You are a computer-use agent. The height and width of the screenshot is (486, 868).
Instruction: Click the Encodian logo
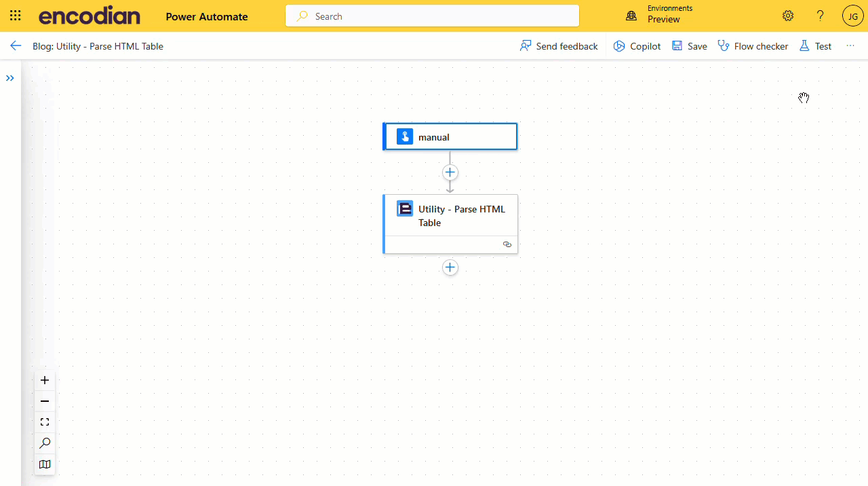point(90,16)
